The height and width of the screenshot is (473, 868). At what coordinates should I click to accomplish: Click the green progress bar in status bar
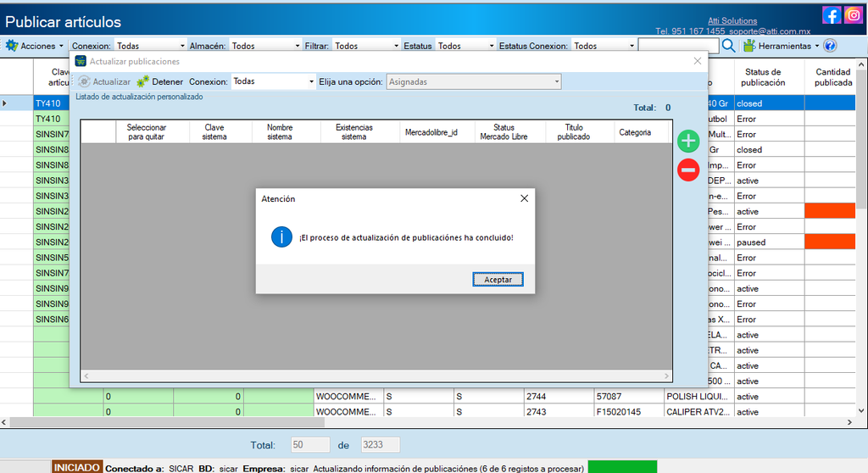(622, 467)
